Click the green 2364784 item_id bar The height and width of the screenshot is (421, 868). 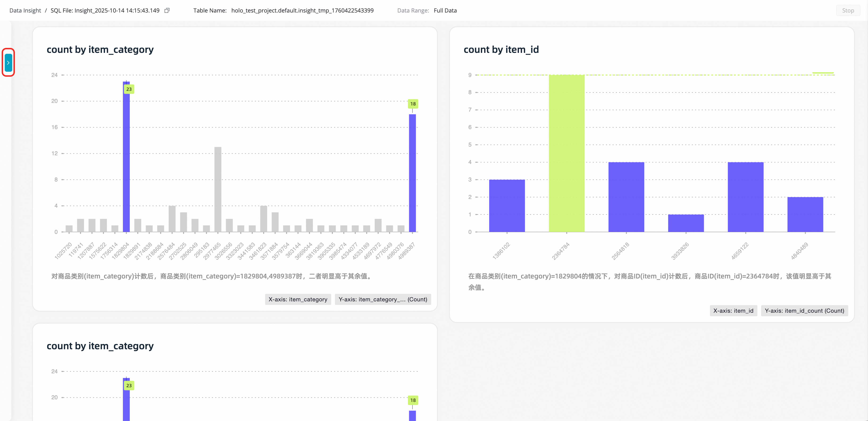566,153
